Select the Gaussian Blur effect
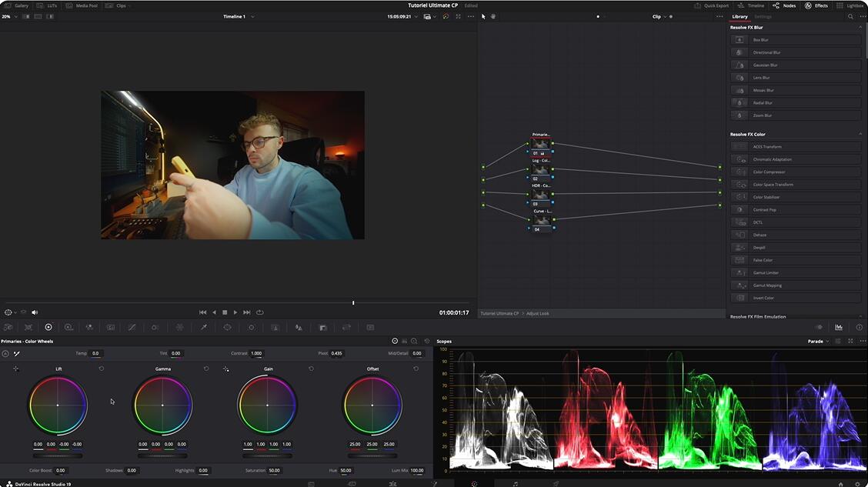This screenshot has height=487, width=868. coord(765,65)
